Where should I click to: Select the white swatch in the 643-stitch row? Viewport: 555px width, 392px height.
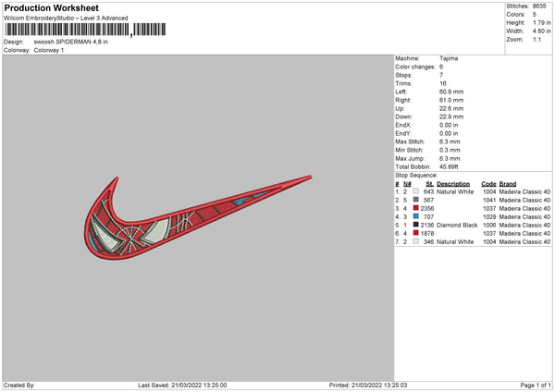pos(415,191)
